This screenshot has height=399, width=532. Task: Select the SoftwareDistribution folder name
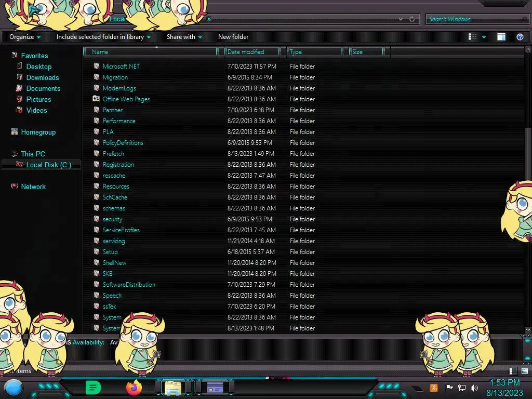(129, 284)
